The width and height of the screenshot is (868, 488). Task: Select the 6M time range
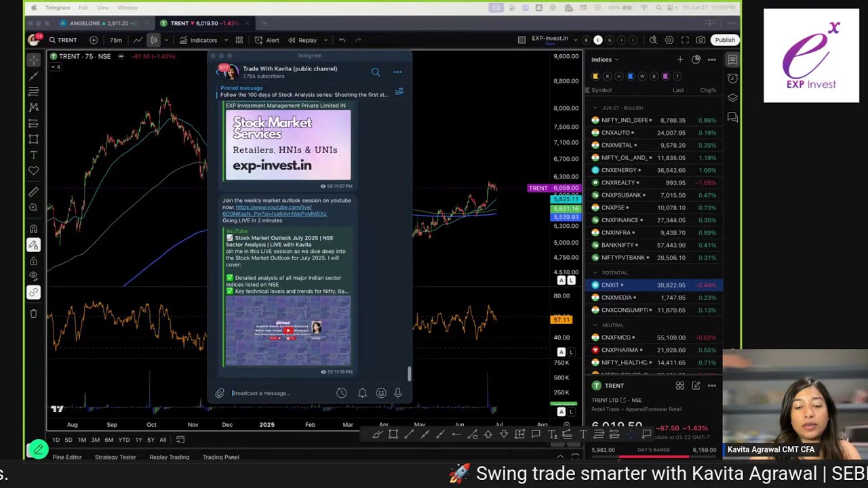[x=108, y=440]
